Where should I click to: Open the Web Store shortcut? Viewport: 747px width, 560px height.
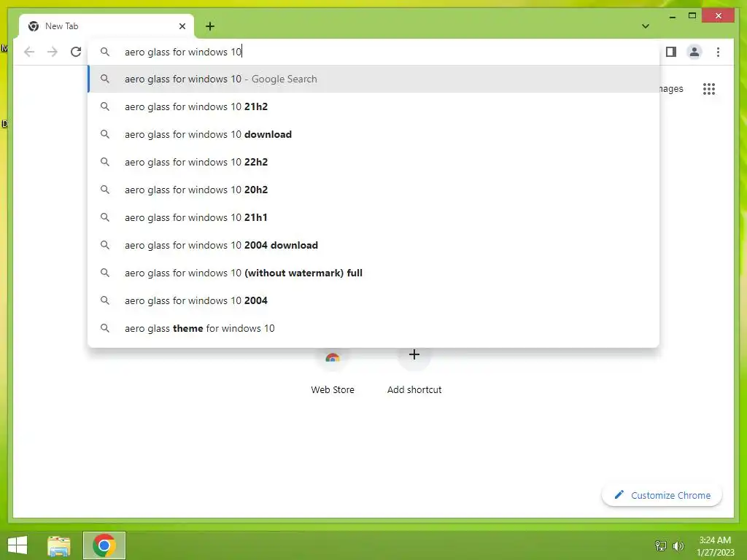click(333, 371)
